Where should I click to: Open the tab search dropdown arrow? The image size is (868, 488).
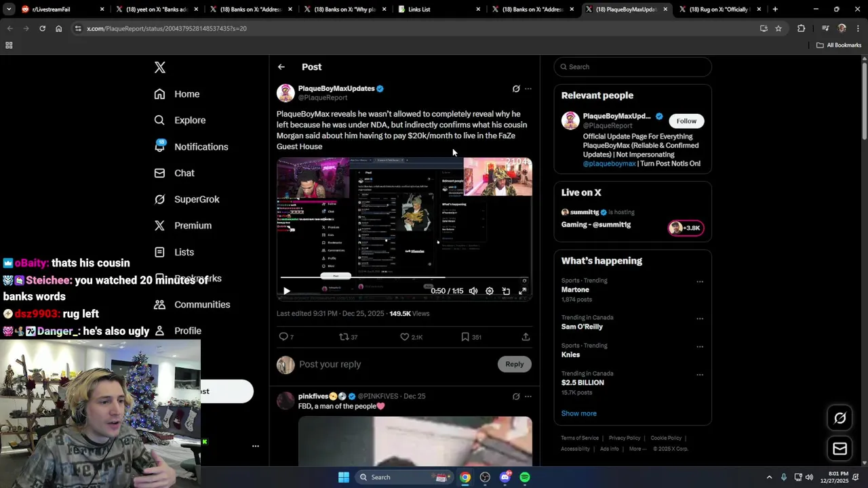9,9
